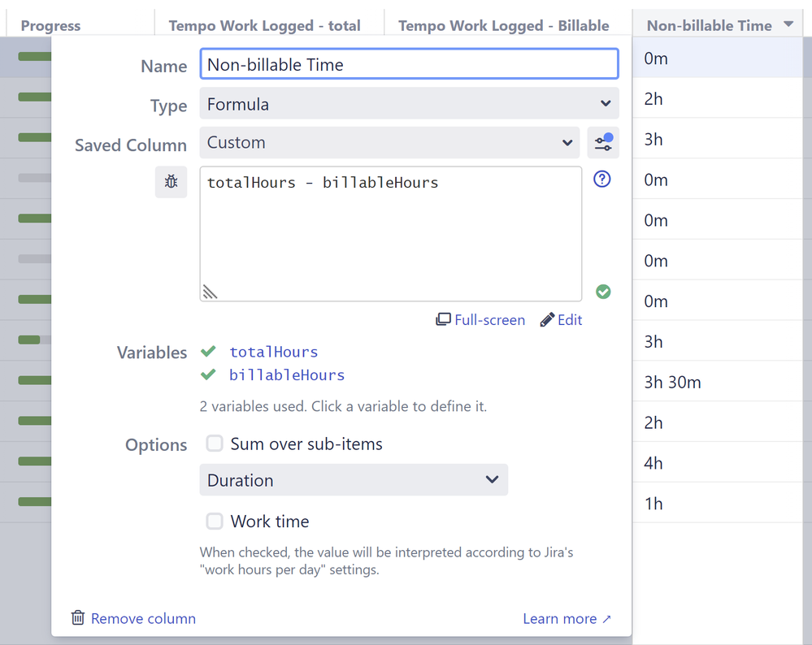
Task: Enable the Sum over sub-items checkbox
Action: tap(215, 444)
